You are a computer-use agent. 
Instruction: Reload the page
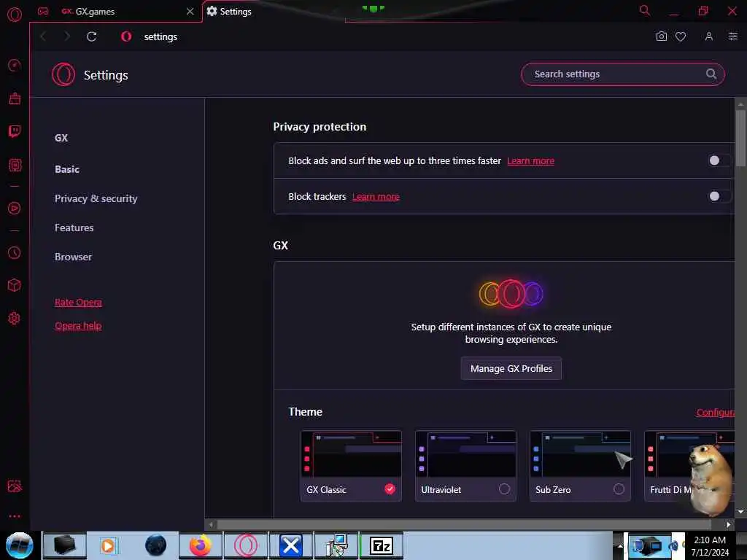tap(92, 36)
